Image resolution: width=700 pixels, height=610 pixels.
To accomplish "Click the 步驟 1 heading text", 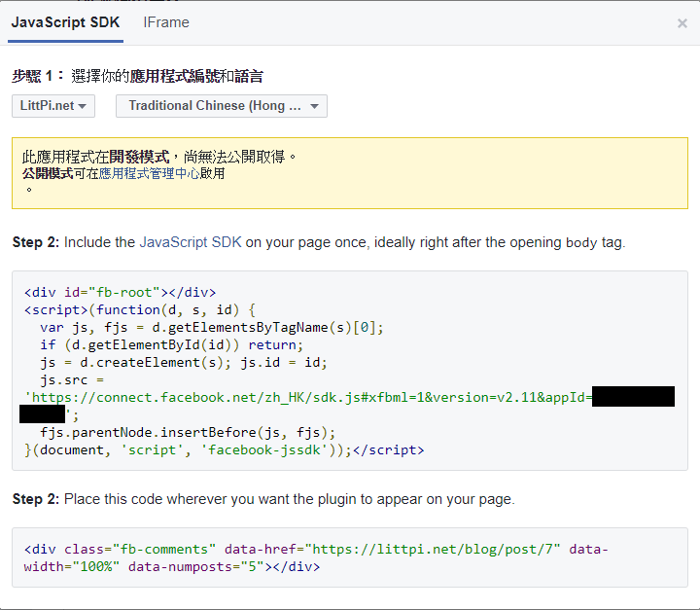I will 137,76.
